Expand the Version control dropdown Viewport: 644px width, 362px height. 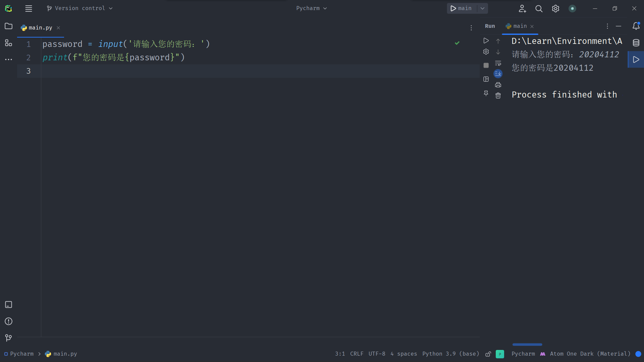pyautogui.click(x=80, y=8)
